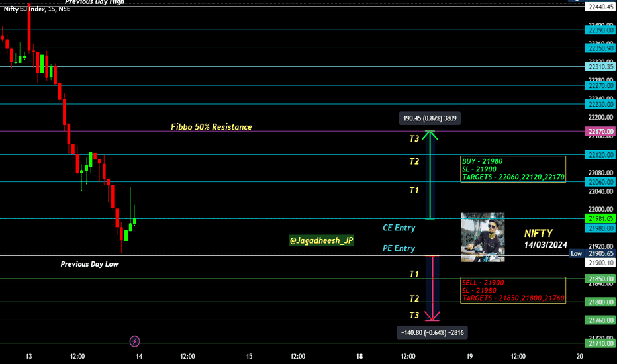Screen dimensions: 617x364
Task: Select the 14/03/2024 date text
Action: coord(546,245)
